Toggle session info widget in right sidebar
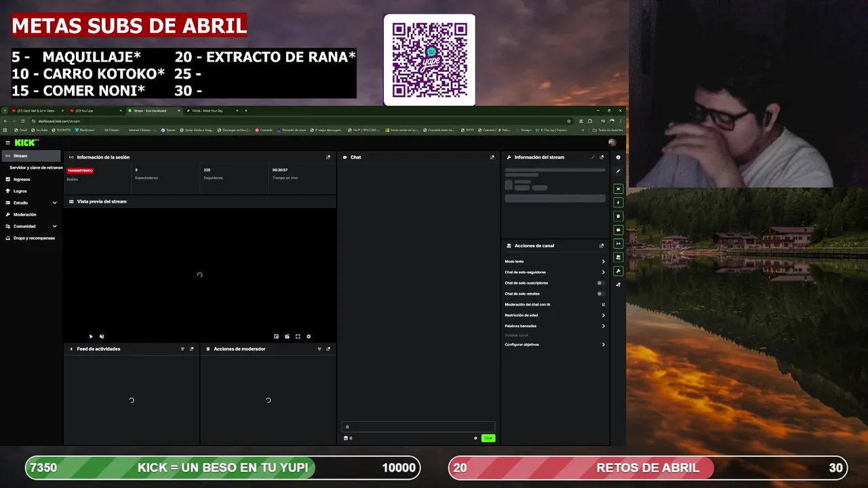This screenshot has width=868, height=488. click(x=618, y=243)
